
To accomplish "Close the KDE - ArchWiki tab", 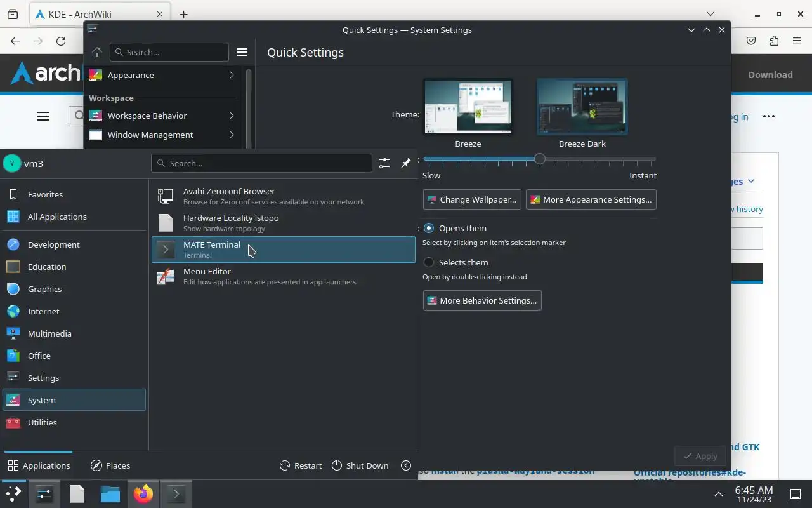I will pos(160,14).
